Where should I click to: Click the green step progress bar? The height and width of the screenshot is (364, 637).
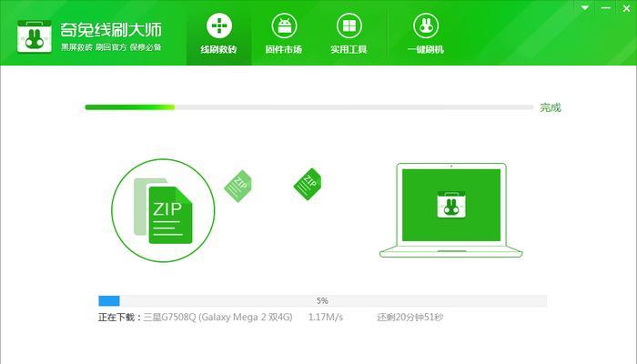coord(308,107)
